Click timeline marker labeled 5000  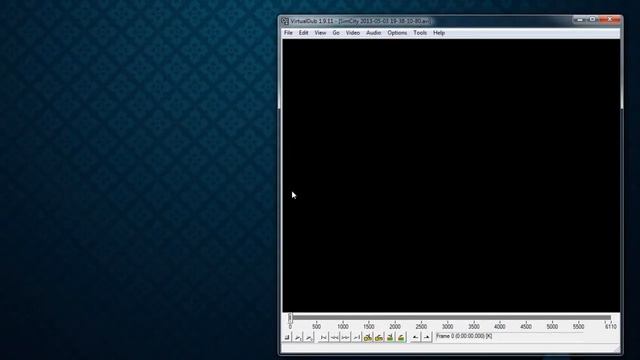point(552,327)
